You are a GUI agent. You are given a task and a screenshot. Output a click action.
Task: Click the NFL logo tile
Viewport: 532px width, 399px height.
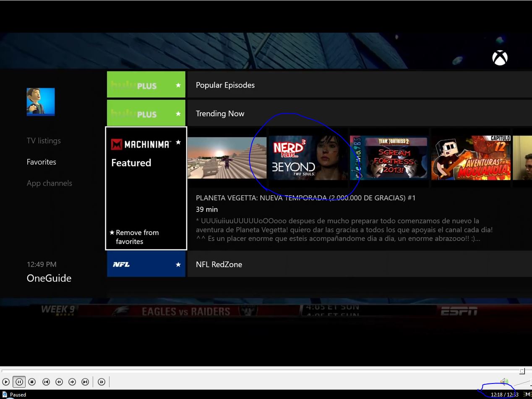tap(146, 264)
